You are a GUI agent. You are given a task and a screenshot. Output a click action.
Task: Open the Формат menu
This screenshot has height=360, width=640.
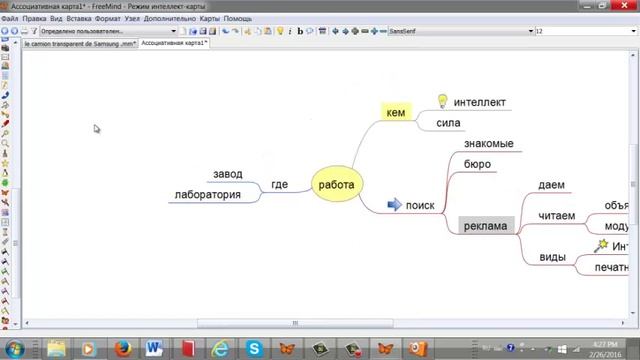pos(108,19)
